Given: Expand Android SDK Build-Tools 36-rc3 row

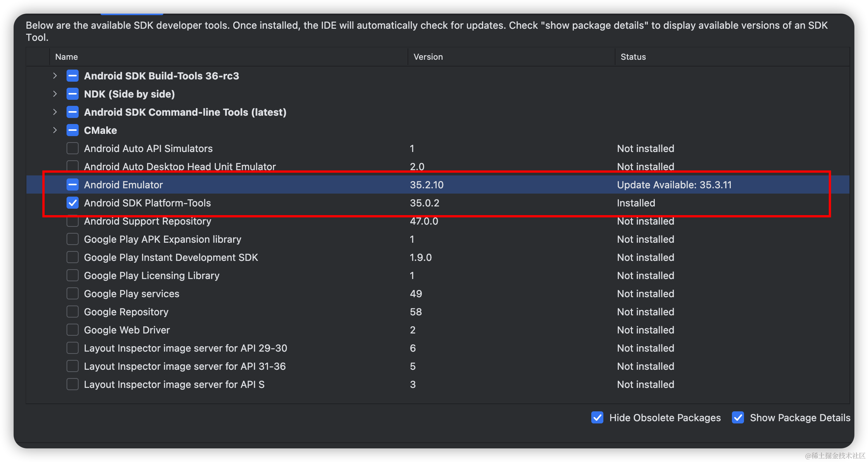Looking at the screenshot, I should click(x=55, y=76).
